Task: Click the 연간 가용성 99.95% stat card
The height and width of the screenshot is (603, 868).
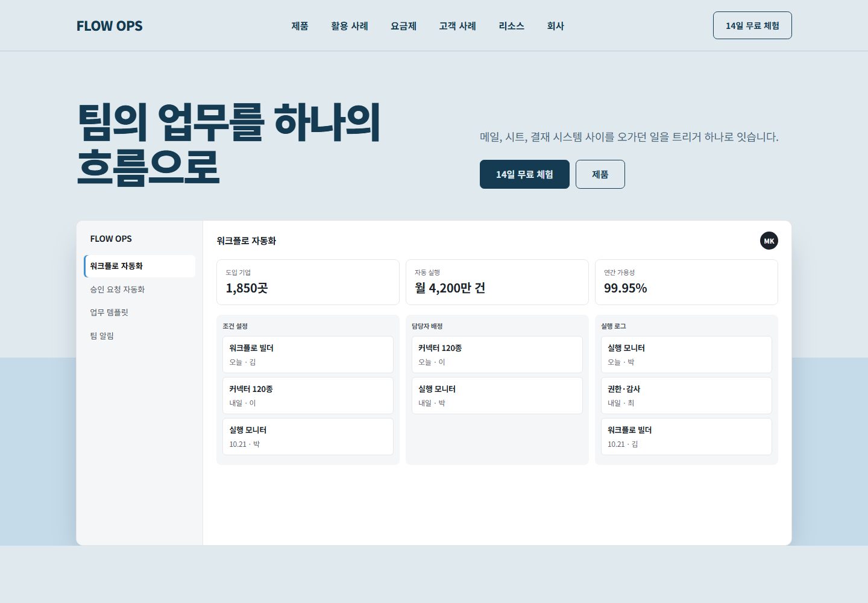Action: (687, 282)
